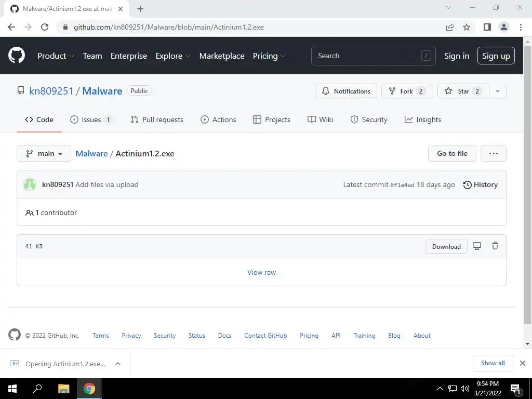Open Chrome side panel icon

487,27
